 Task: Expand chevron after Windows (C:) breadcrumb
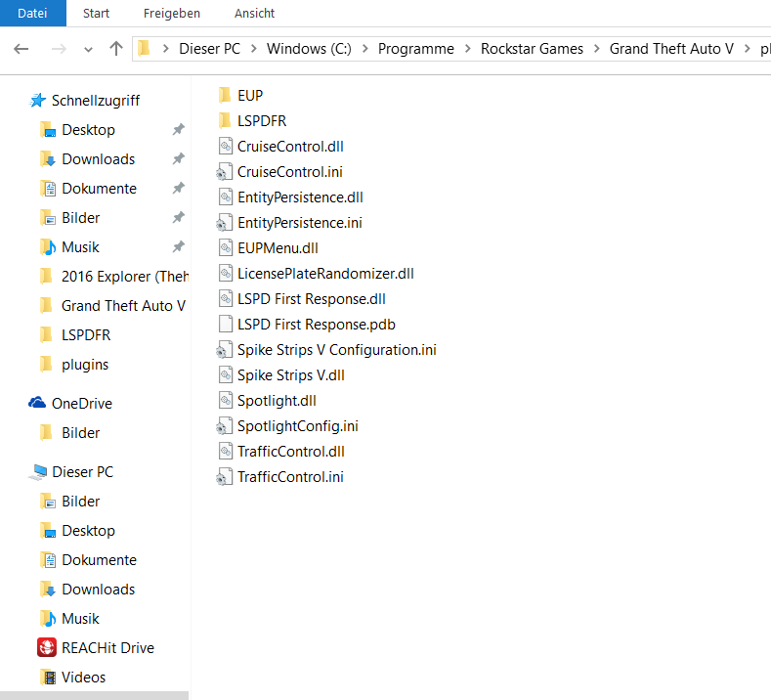(x=364, y=49)
